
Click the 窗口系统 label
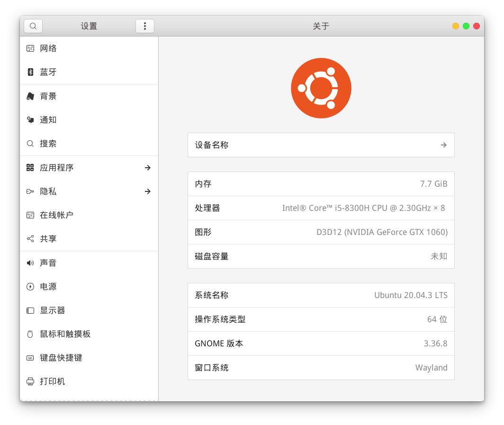211,368
